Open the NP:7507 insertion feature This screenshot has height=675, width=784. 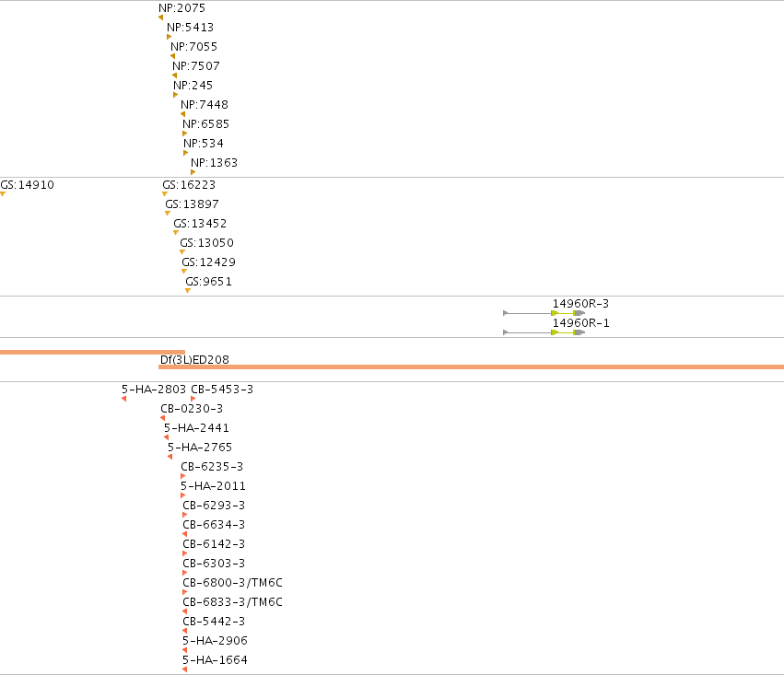tap(196, 66)
